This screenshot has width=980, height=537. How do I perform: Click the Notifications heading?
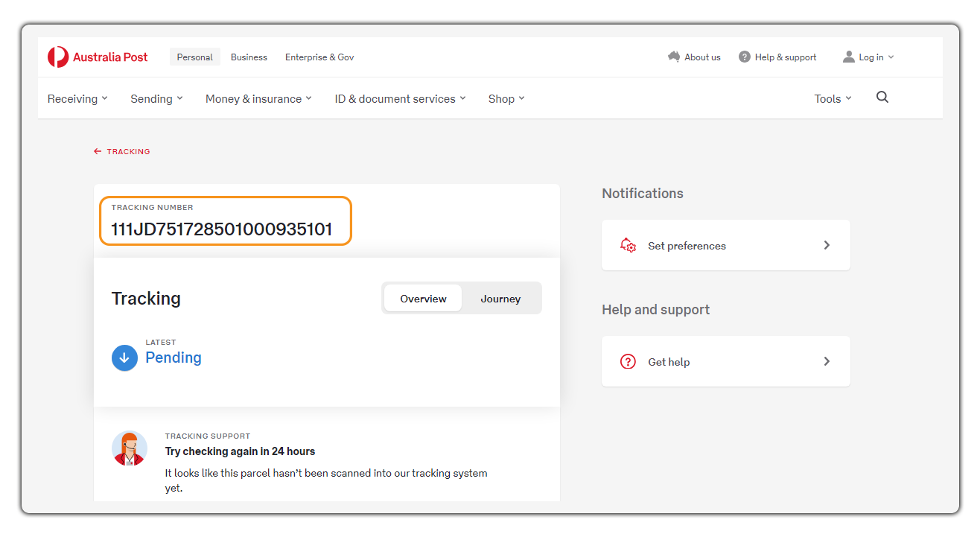(x=643, y=194)
